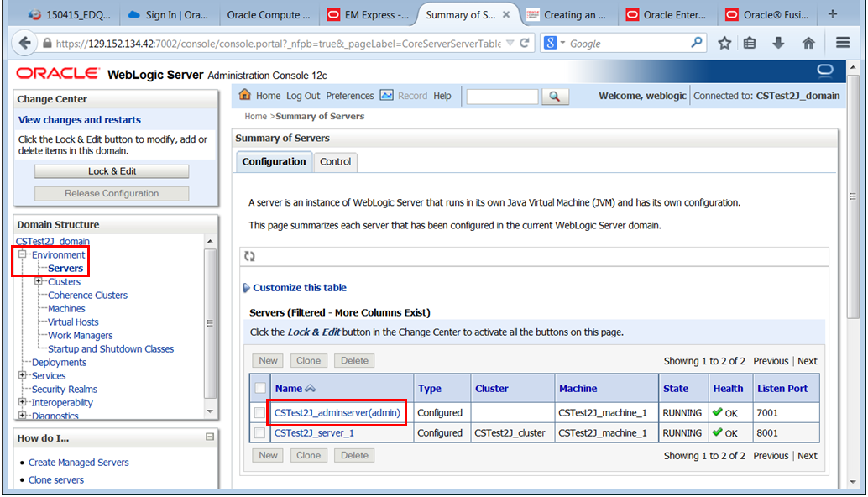This screenshot has height=497, width=868.
Task: Open Startup and Shutdown Classes item
Action: click(x=111, y=348)
